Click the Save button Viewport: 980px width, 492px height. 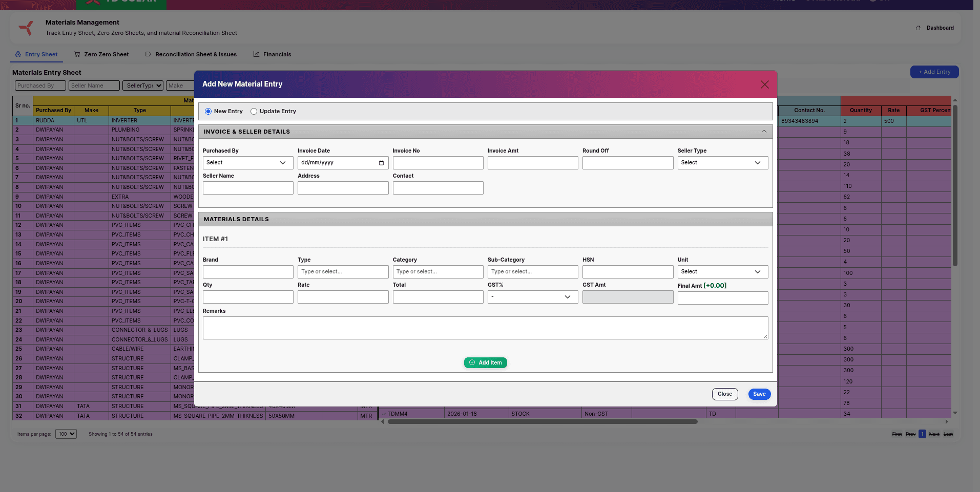pos(759,394)
